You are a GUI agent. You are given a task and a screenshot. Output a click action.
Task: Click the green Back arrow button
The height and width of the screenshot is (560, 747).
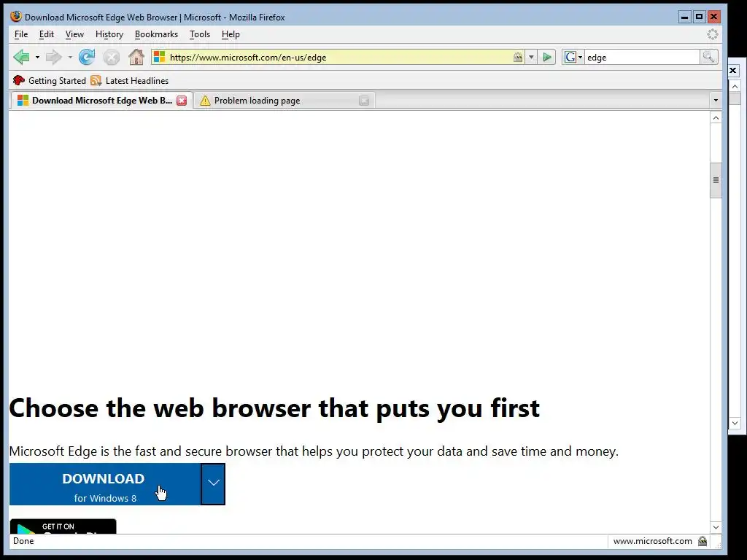(x=21, y=57)
